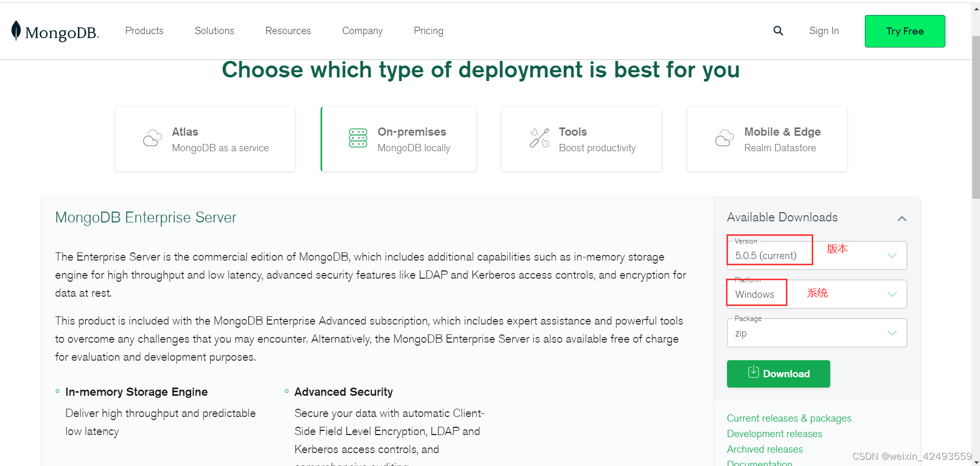This screenshot has width=980, height=466.
Task: Switch to the On-premises deployment option
Action: point(398,138)
